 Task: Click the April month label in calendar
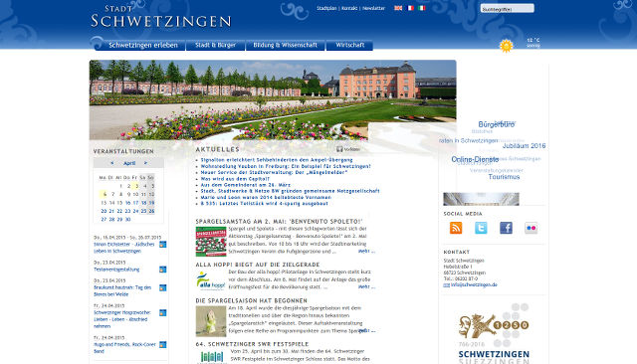click(x=129, y=163)
